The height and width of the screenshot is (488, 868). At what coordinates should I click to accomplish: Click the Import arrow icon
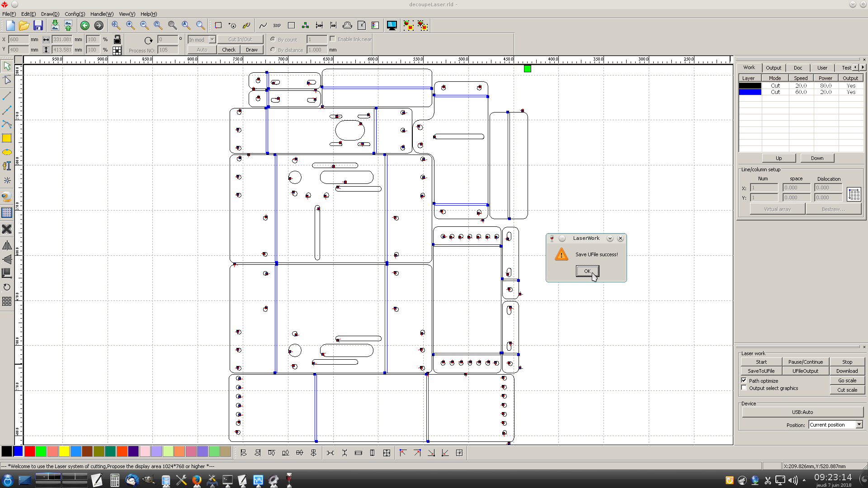(x=55, y=26)
